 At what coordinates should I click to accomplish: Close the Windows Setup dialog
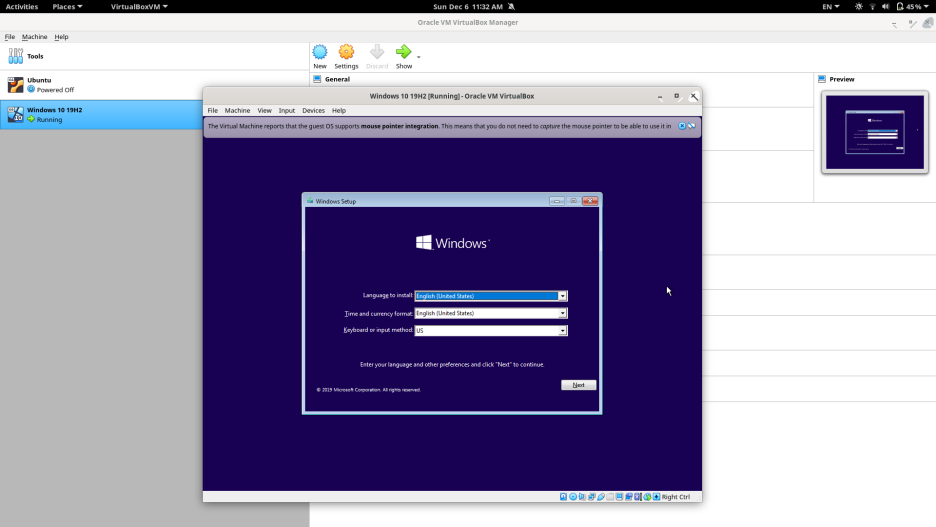click(x=590, y=201)
